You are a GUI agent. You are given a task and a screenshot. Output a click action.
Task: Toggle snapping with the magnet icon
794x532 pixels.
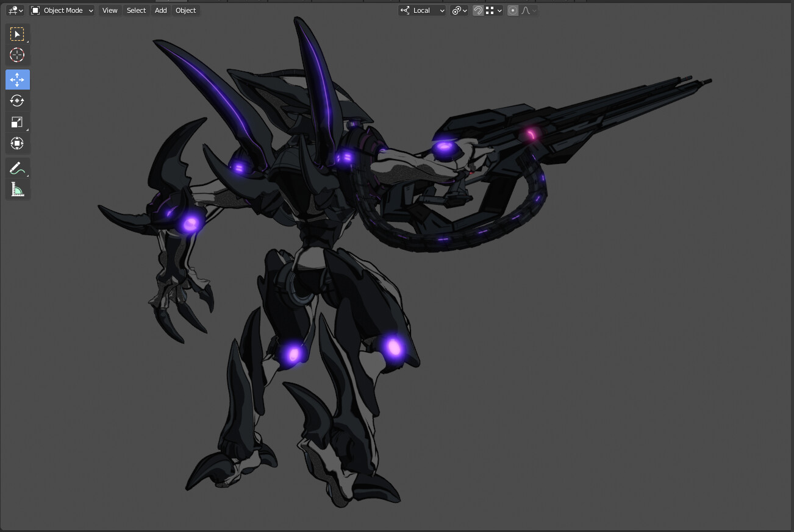coord(477,10)
